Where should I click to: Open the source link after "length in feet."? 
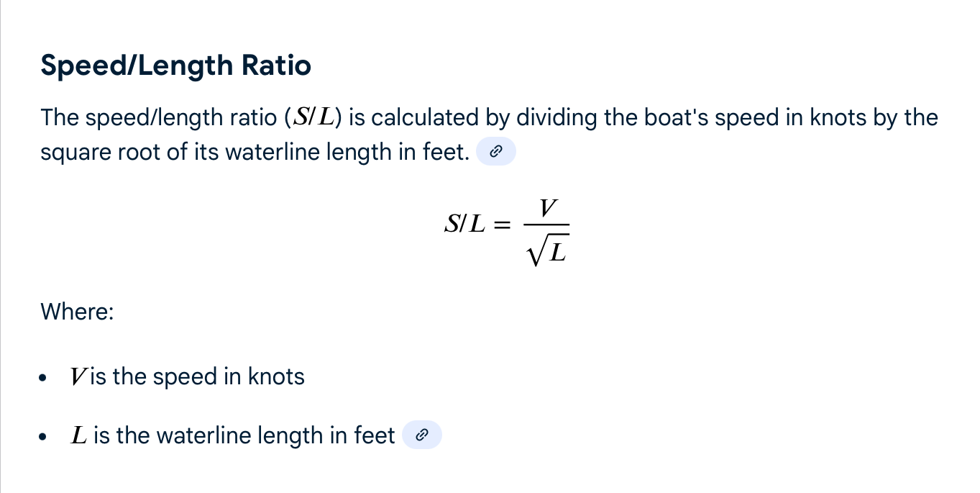click(x=496, y=152)
